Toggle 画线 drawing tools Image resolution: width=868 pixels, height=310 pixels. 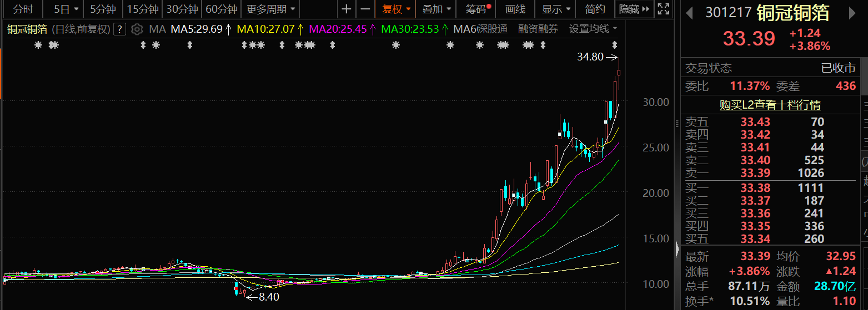click(515, 9)
